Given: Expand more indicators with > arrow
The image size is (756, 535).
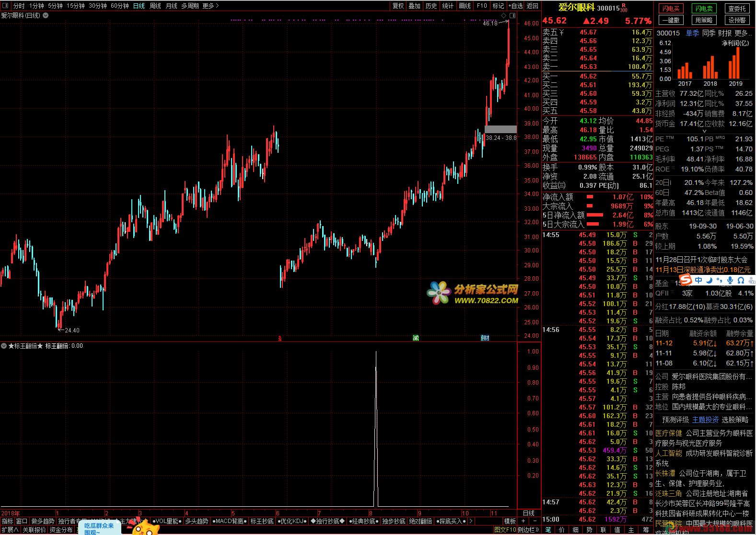Looking at the screenshot, I should (x=471, y=521).
